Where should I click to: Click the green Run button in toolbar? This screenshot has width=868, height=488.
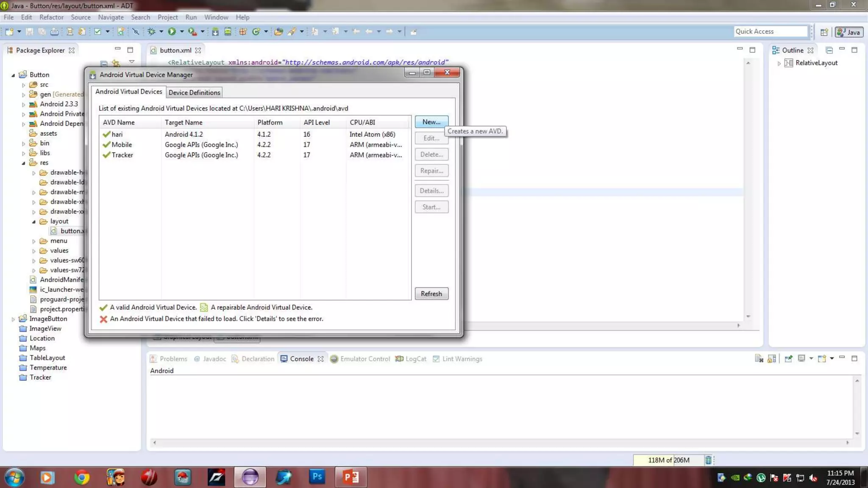click(x=172, y=32)
